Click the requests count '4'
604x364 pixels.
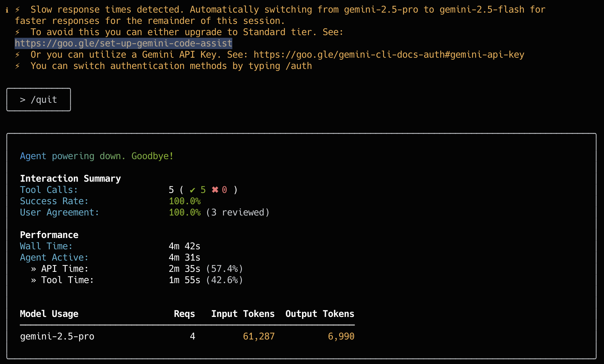pos(192,336)
